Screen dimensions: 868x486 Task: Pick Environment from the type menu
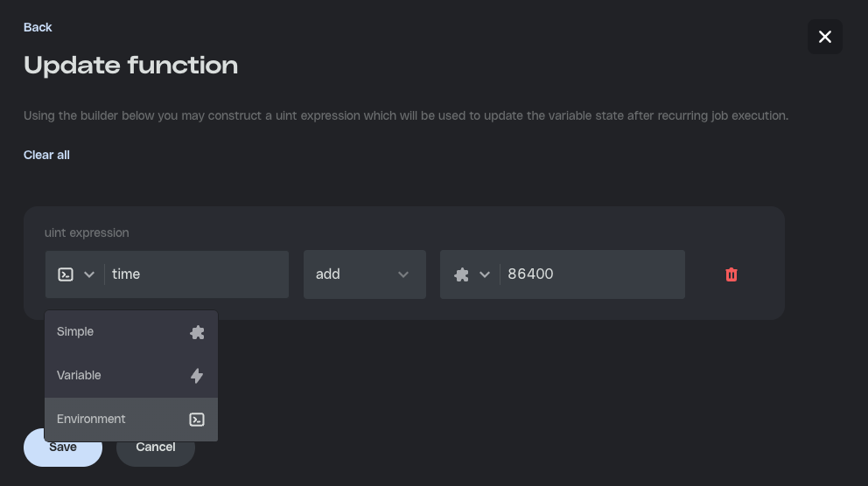click(x=91, y=420)
